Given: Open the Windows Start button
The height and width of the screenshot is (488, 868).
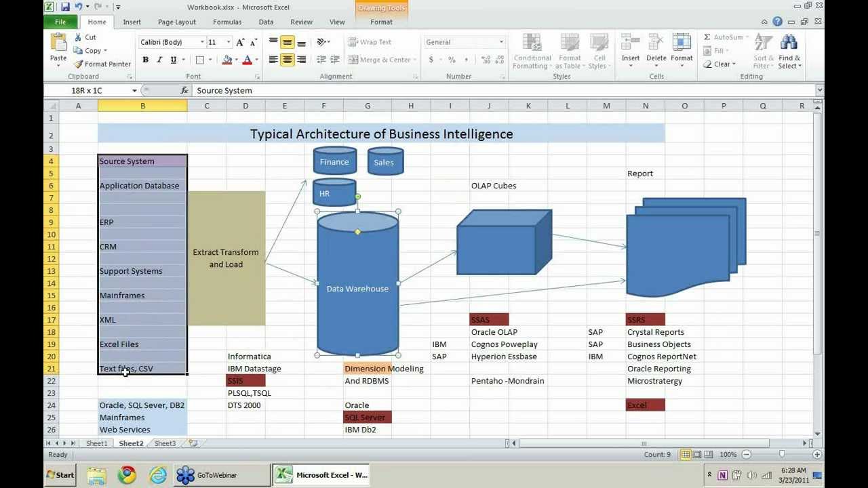Looking at the screenshot, I should [60, 475].
